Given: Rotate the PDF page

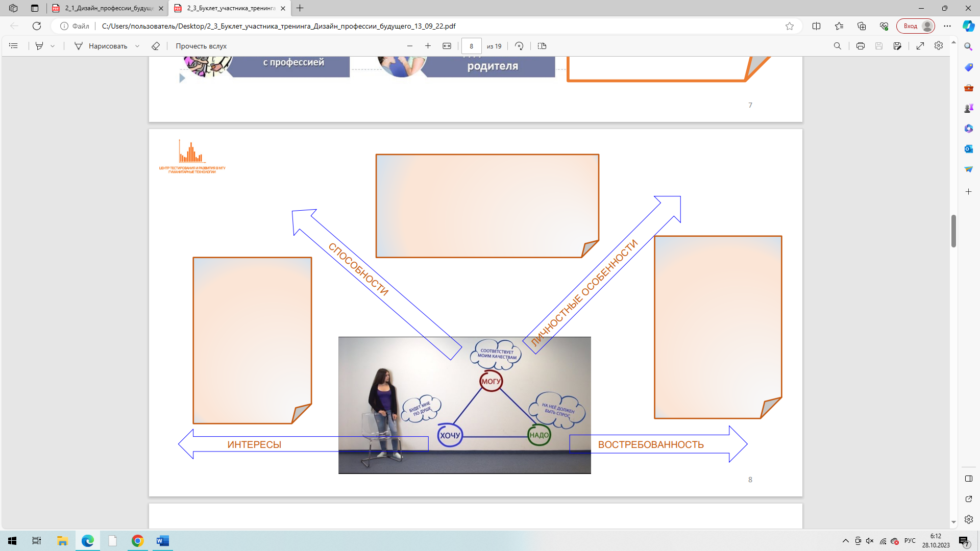Looking at the screenshot, I should [x=519, y=46].
